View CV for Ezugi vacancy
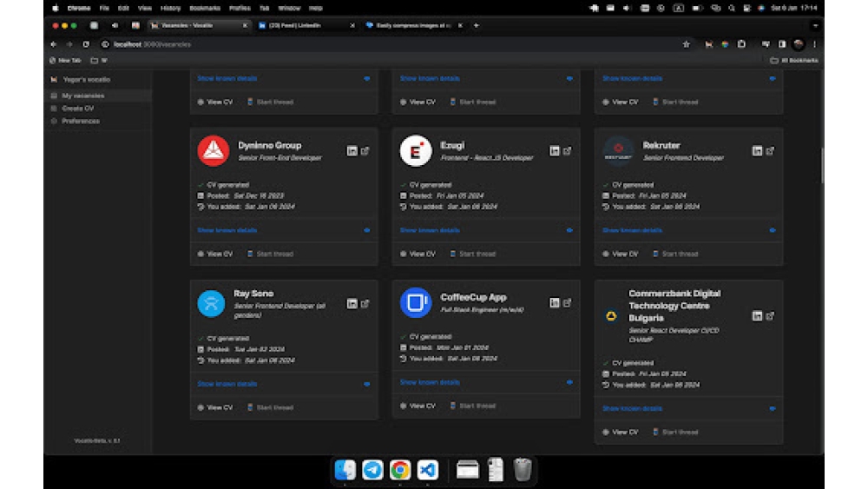The width and height of the screenshot is (868, 489). point(418,254)
